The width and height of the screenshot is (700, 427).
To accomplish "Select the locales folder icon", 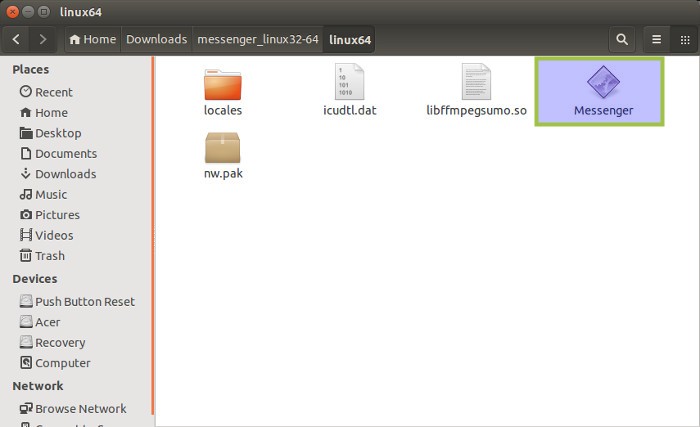I will tap(223, 84).
